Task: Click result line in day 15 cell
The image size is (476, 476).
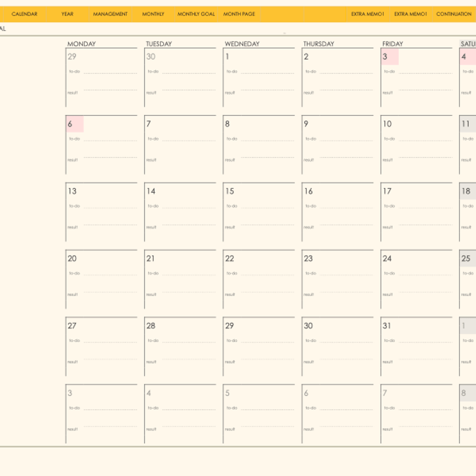Action: pyautogui.click(x=268, y=225)
